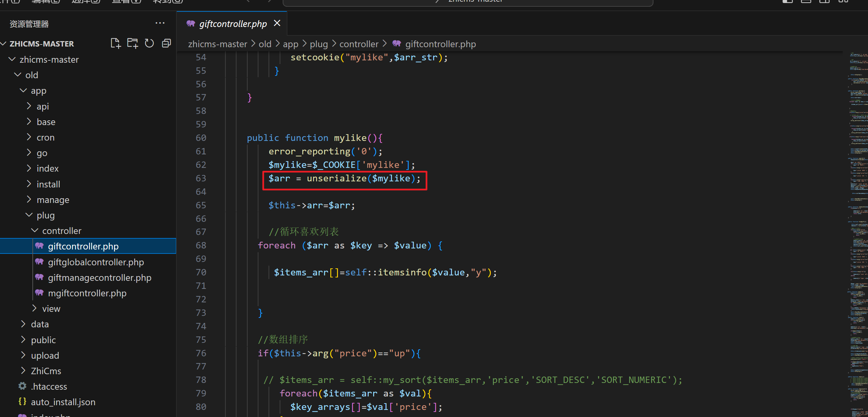Expand the index folder
The image size is (868, 417).
(29, 168)
